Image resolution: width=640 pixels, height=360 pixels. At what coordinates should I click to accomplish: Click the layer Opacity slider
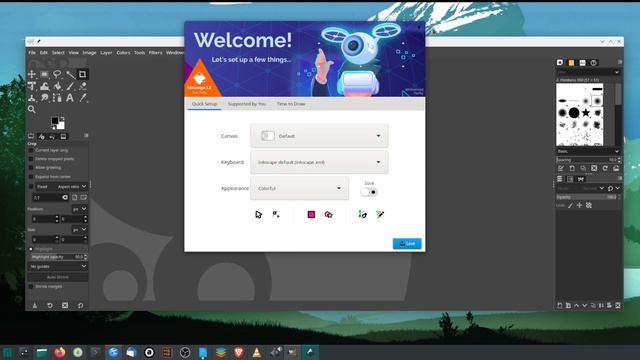click(x=587, y=197)
